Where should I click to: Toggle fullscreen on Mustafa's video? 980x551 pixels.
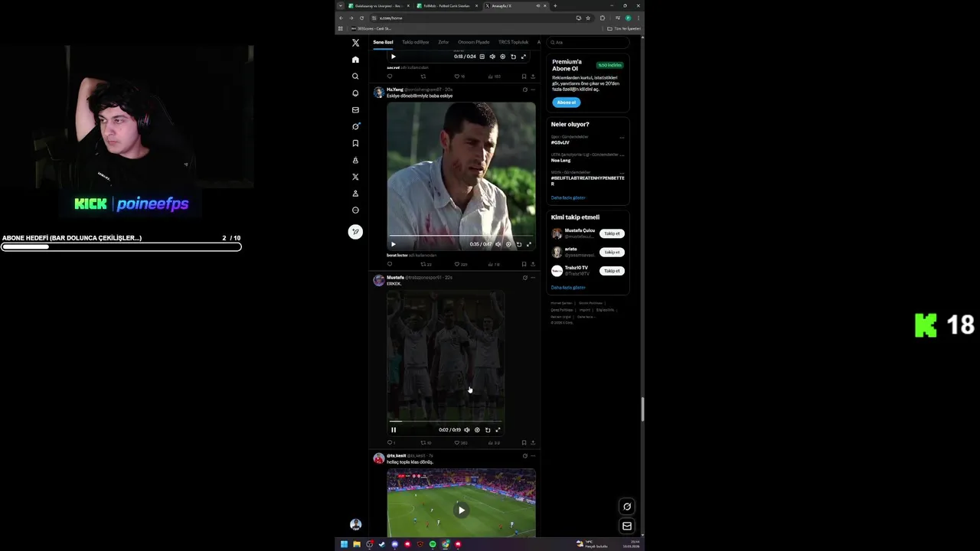498,430
